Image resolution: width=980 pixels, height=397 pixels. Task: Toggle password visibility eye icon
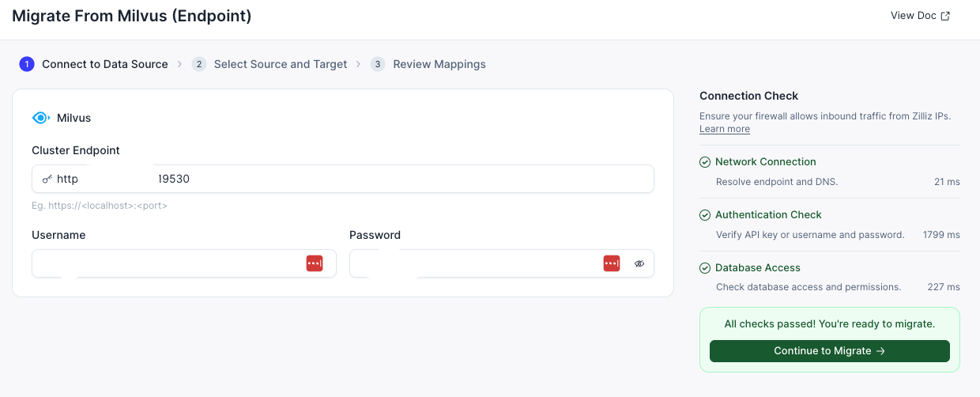pyautogui.click(x=639, y=263)
